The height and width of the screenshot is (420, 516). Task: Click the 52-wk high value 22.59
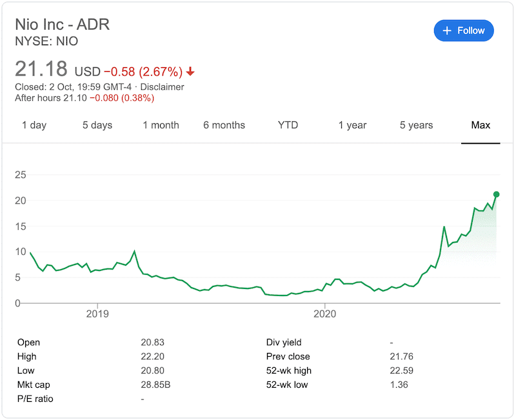tap(401, 370)
